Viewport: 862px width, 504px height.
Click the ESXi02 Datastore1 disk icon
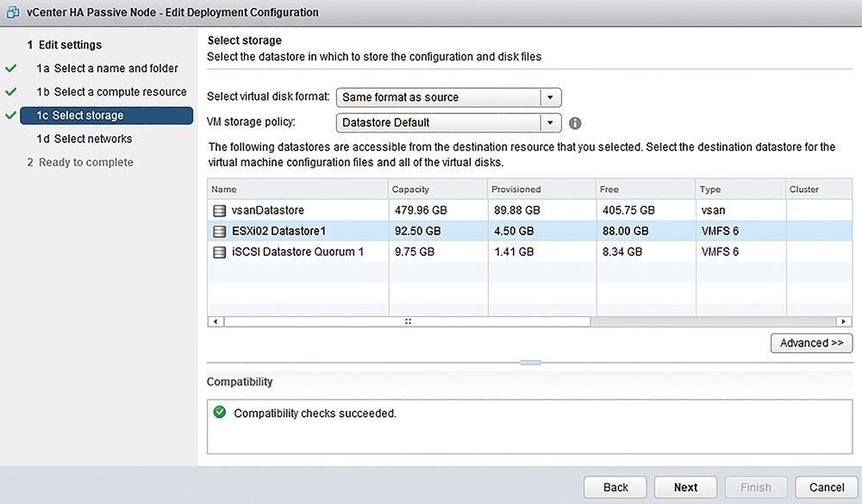(x=219, y=232)
